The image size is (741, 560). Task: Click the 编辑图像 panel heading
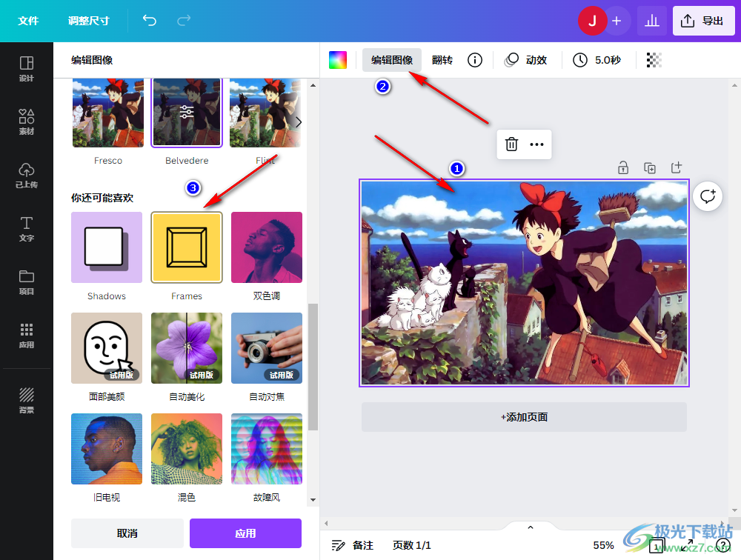click(92, 60)
